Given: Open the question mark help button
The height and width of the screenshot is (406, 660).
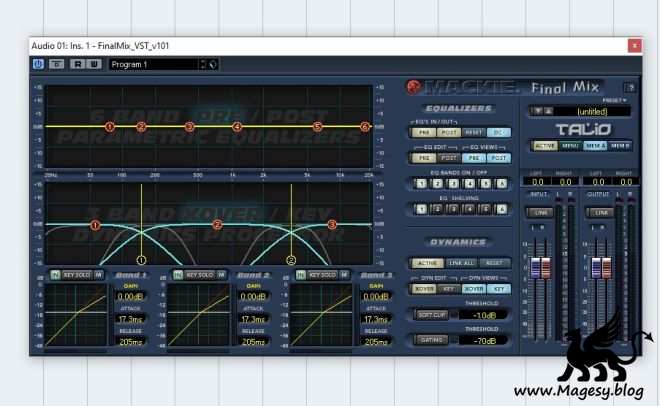Looking at the screenshot, I should click(630, 88).
